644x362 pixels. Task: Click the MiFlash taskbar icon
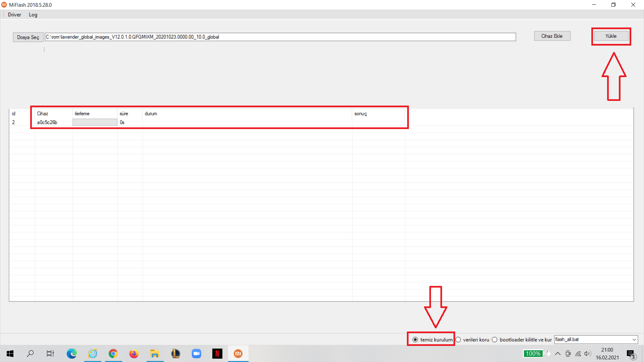coord(238,354)
